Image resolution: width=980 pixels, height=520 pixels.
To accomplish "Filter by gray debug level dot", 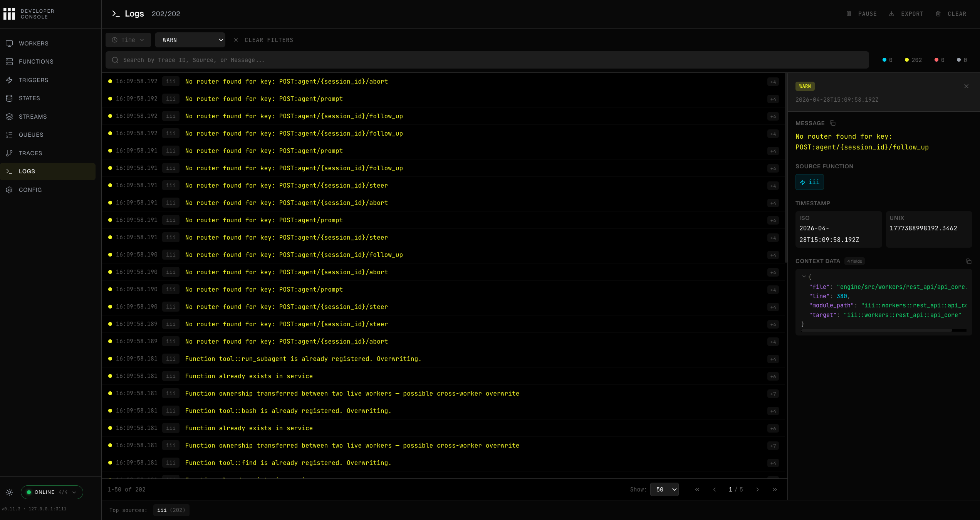I will [x=962, y=60].
